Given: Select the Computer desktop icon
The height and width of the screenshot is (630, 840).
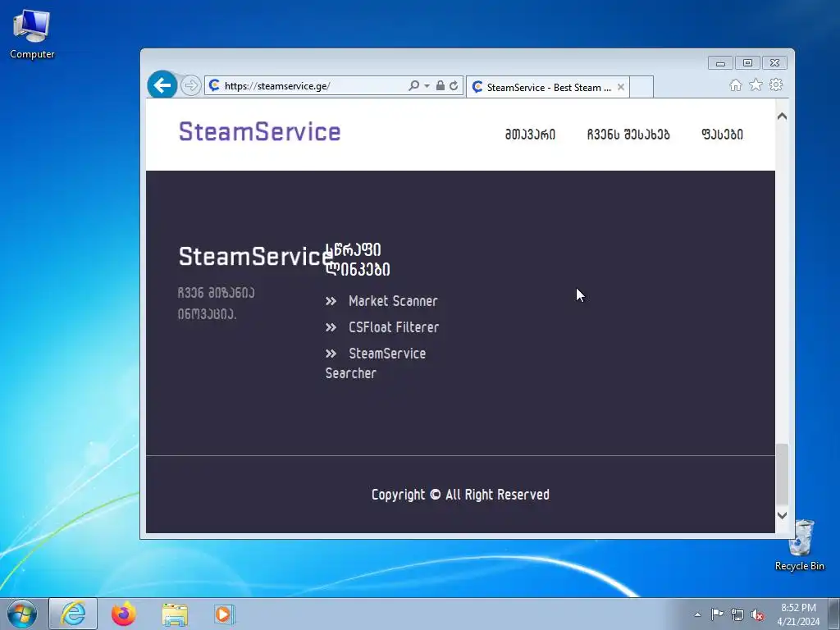Looking at the screenshot, I should pos(32,34).
